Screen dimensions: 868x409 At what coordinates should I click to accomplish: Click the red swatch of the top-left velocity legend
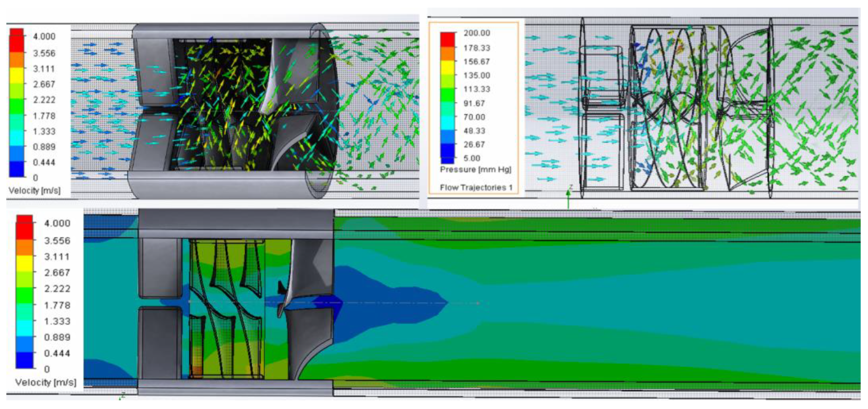[17, 40]
